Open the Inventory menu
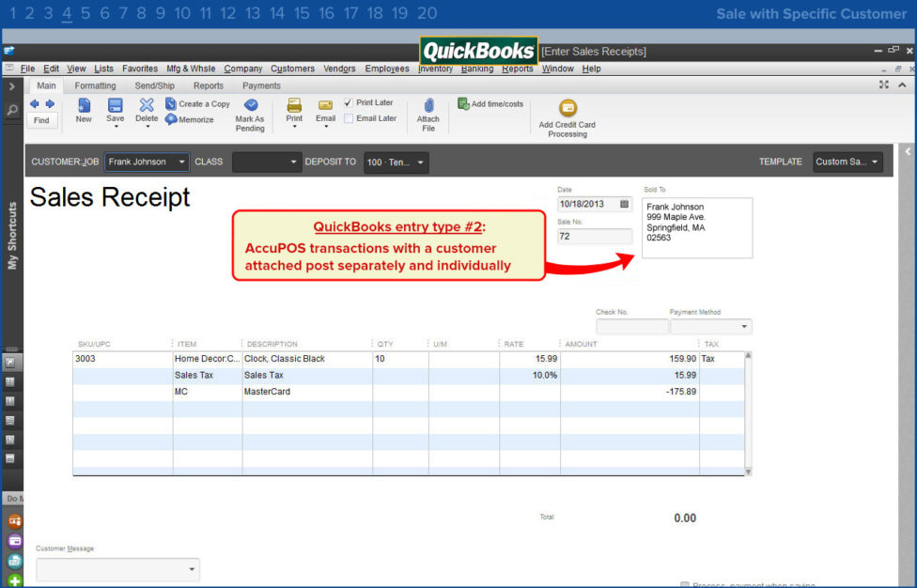This screenshot has width=917, height=588. pyautogui.click(x=435, y=69)
